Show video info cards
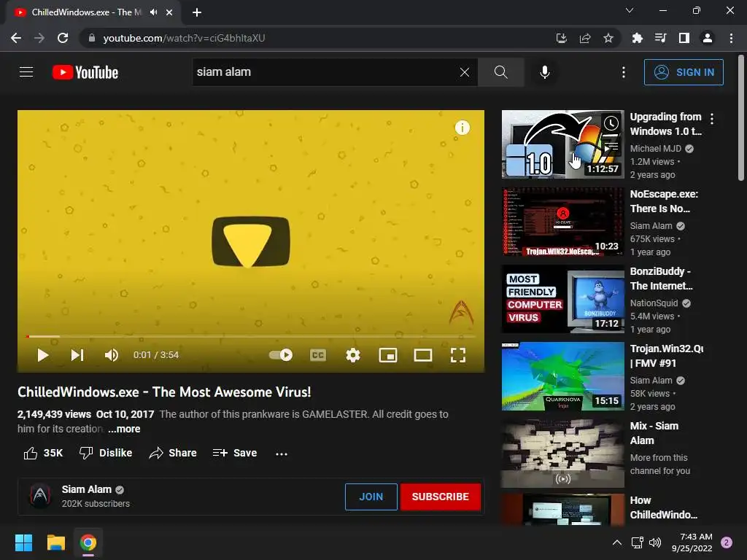This screenshot has width=747, height=560. (462, 128)
